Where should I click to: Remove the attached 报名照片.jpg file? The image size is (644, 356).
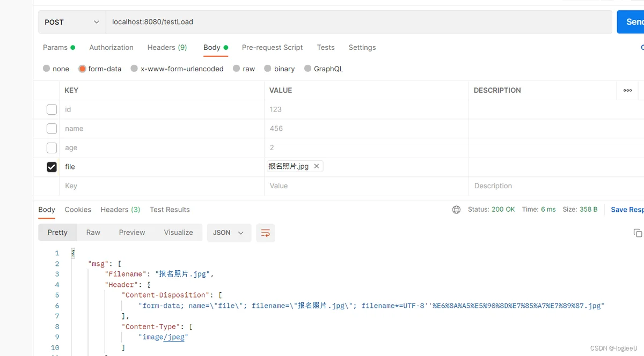pos(317,166)
